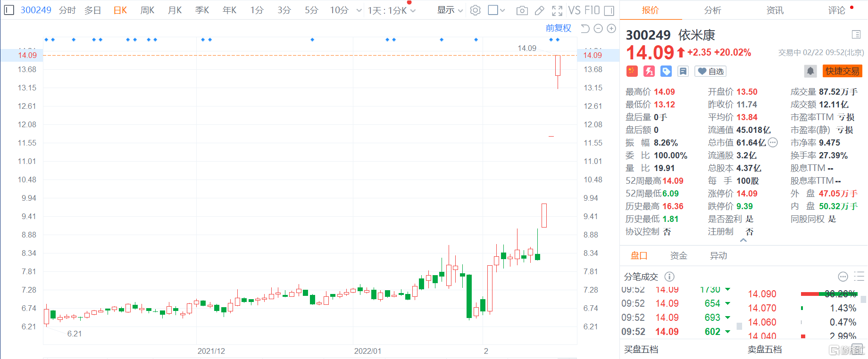868x359 pixels.
Task: Switch 分笔成交 list view icon
Action: [859, 277]
